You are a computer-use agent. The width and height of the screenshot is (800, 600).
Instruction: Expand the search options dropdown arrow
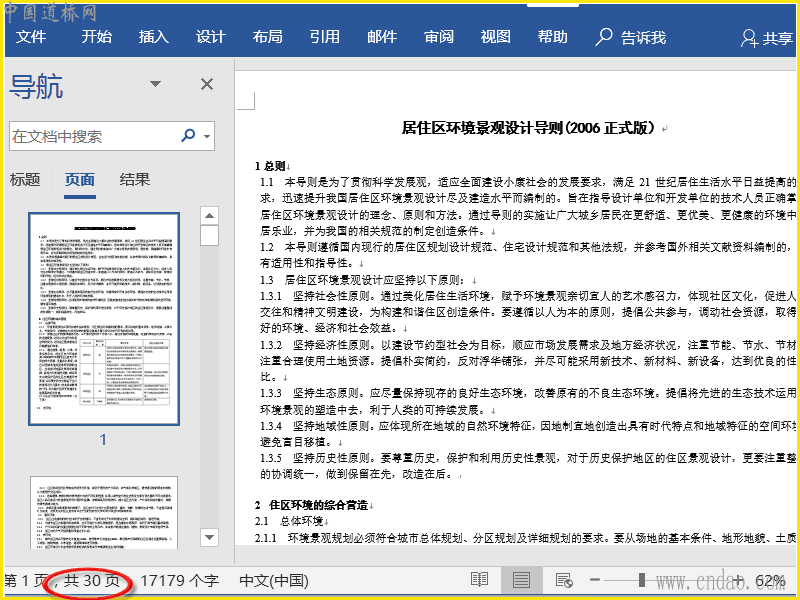coord(207,136)
